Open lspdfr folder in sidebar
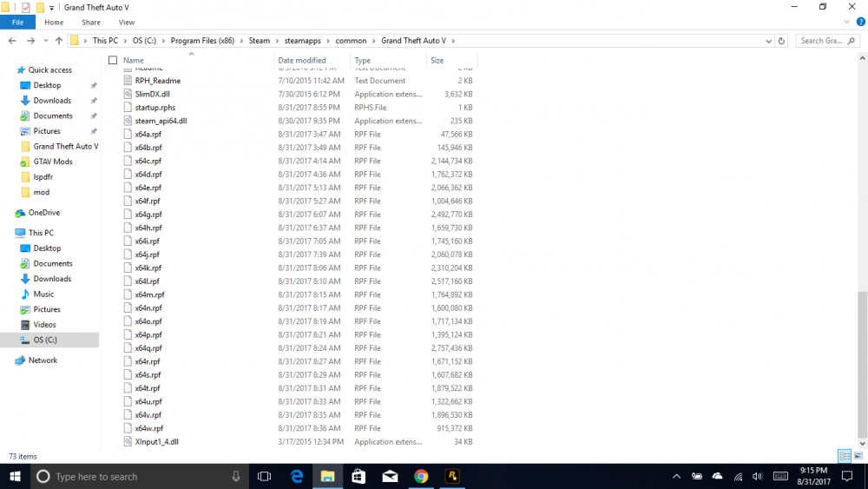The height and width of the screenshot is (489, 868). coord(43,176)
